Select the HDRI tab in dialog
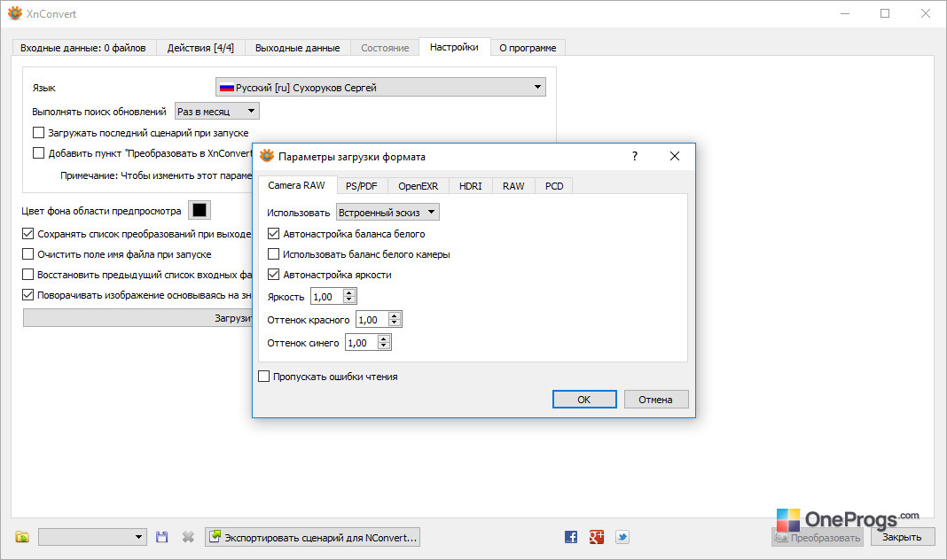This screenshot has height=560, width=947. [471, 186]
